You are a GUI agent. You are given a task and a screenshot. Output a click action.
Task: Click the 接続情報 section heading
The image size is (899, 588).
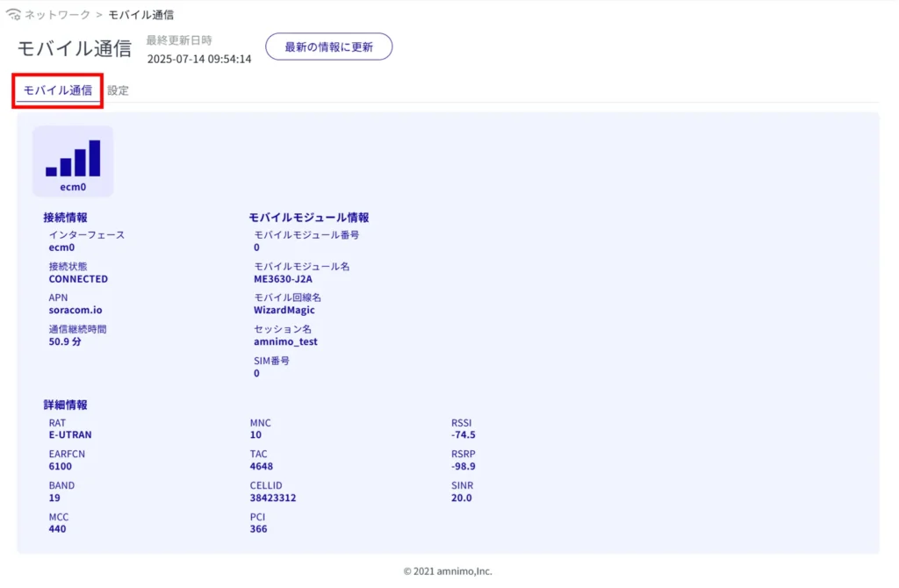click(65, 217)
